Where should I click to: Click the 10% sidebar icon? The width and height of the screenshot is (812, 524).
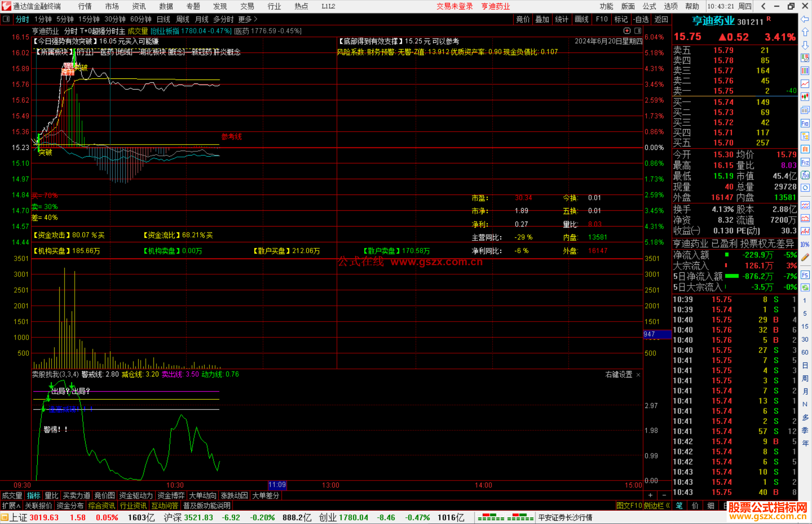click(x=805, y=245)
